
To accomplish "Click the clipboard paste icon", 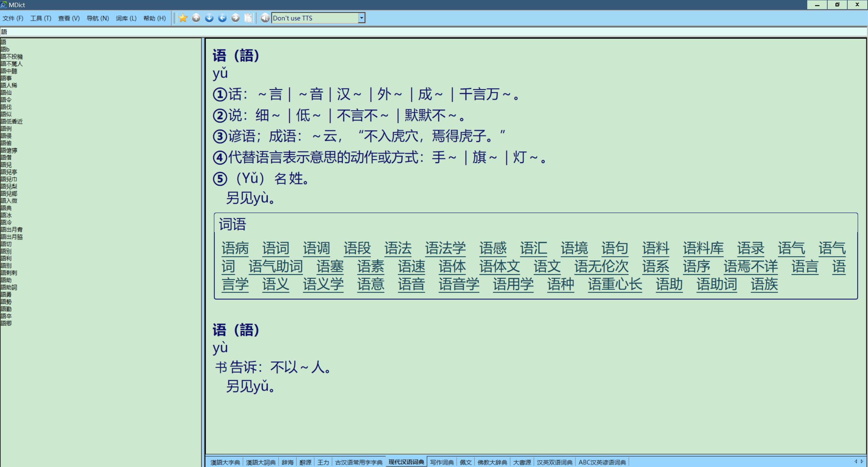I will point(248,18).
